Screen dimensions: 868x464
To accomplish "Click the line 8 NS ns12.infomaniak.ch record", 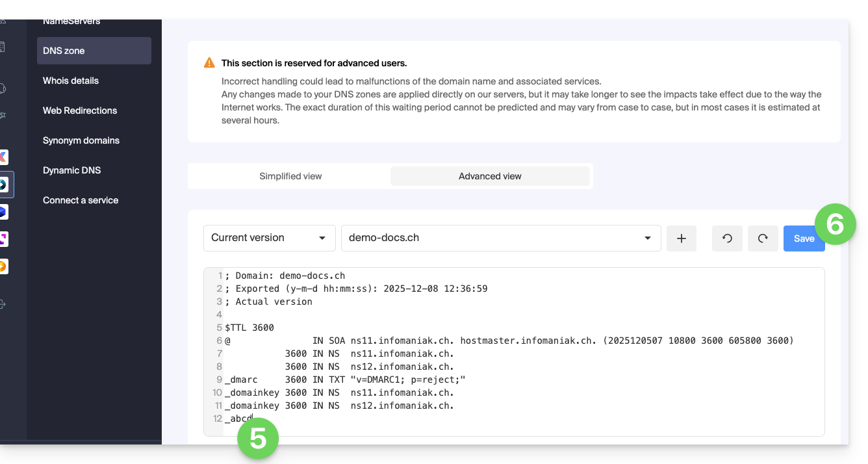I will coord(369,367).
